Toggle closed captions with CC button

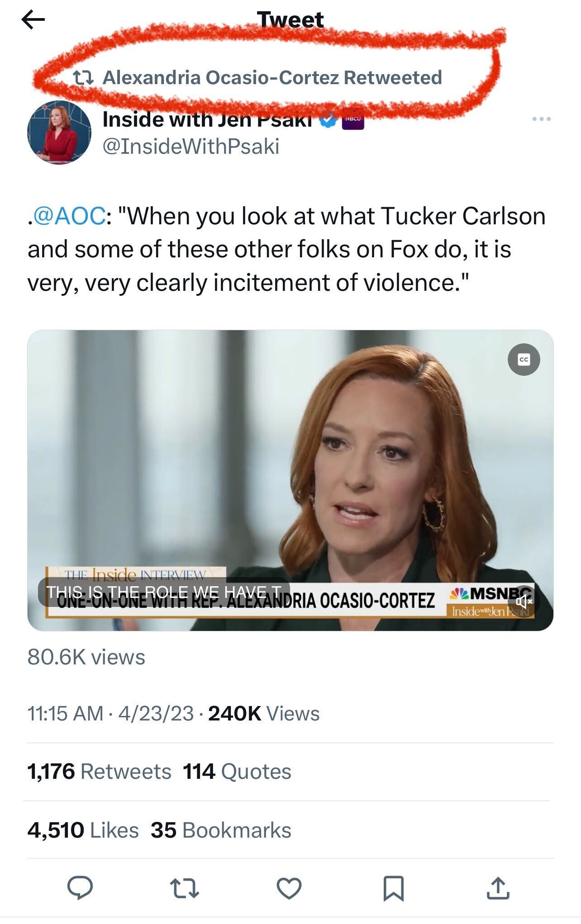click(x=524, y=360)
